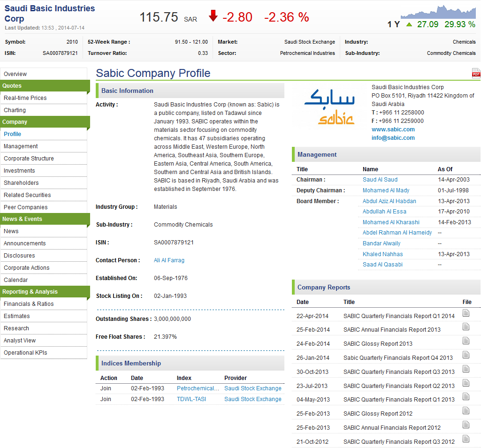Click the Outstanding Shares value 3,000,000,000
481x448 pixels.
(x=172, y=319)
